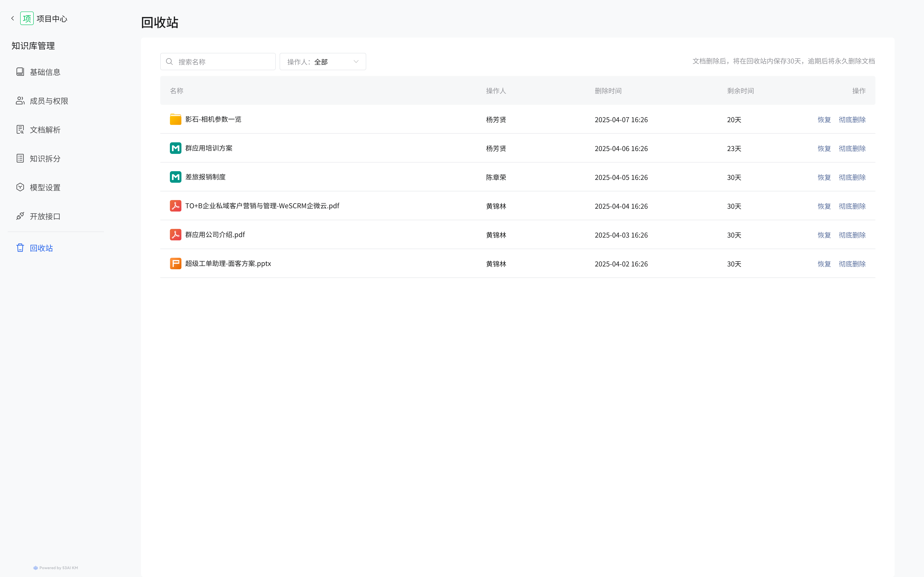Open 文档解析 in the sidebar menu

tap(45, 130)
